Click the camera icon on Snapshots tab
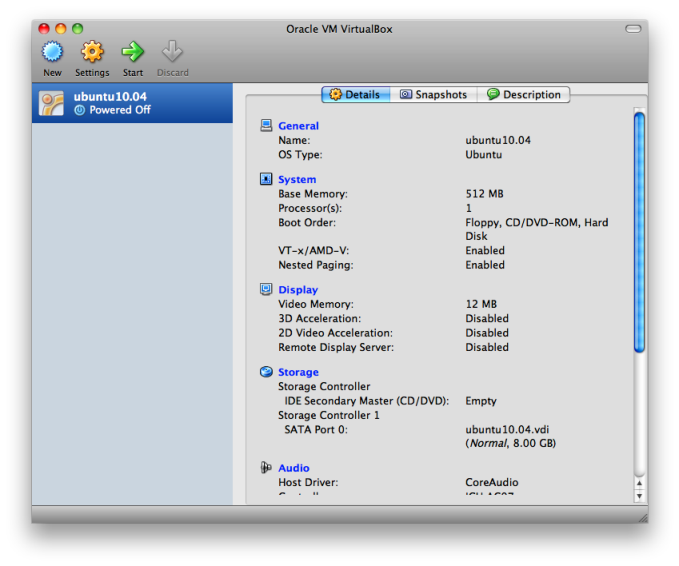679x566 pixels. 406,94
